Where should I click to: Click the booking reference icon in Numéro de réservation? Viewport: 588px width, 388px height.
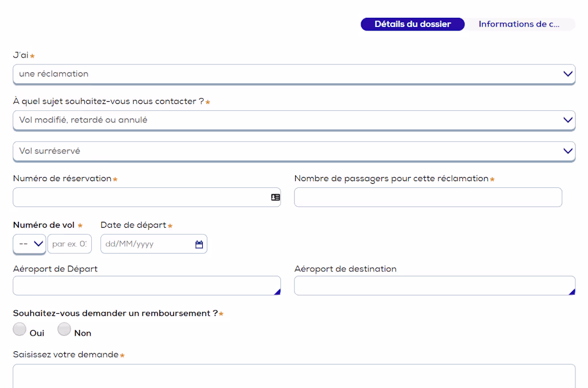(274, 197)
